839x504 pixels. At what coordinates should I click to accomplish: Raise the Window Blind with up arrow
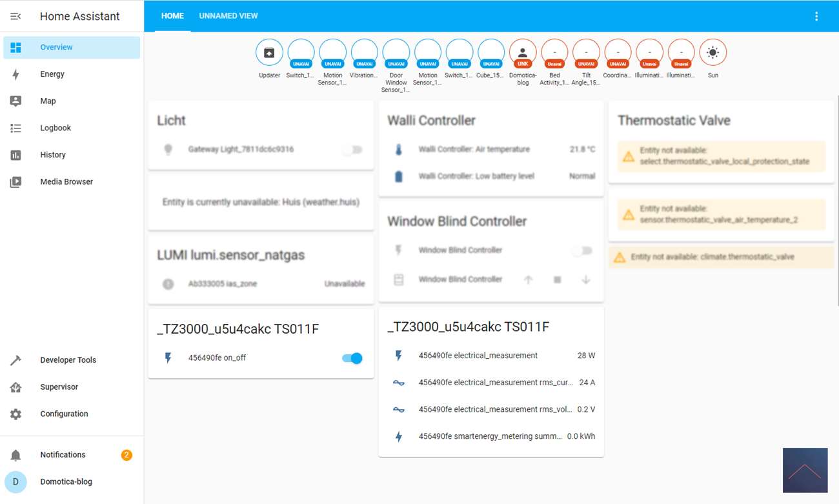pyautogui.click(x=528, y=279)
